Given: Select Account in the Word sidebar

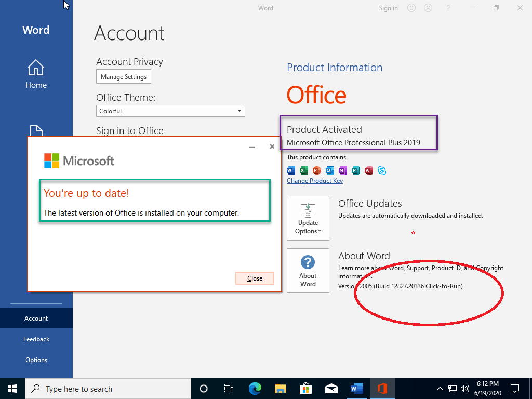Looking at the screenshot, I should pos(36,318).
